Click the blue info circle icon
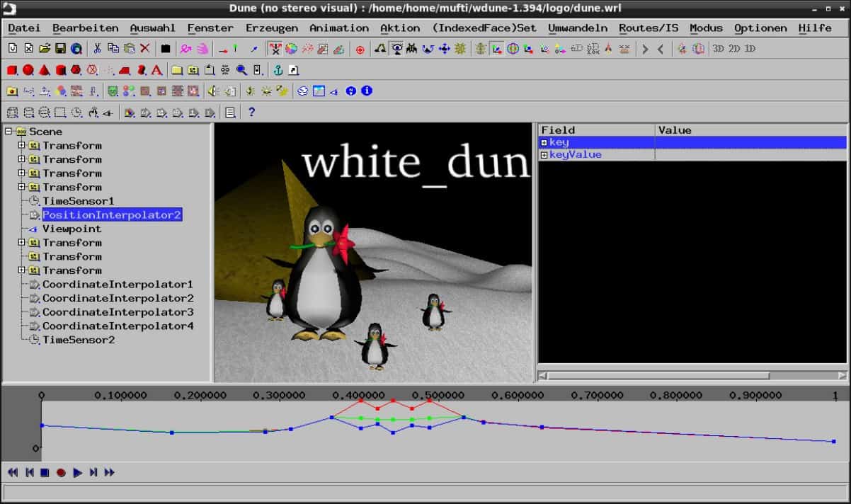Viewport: 851px width, 504px height. click(x=367, y=91)
